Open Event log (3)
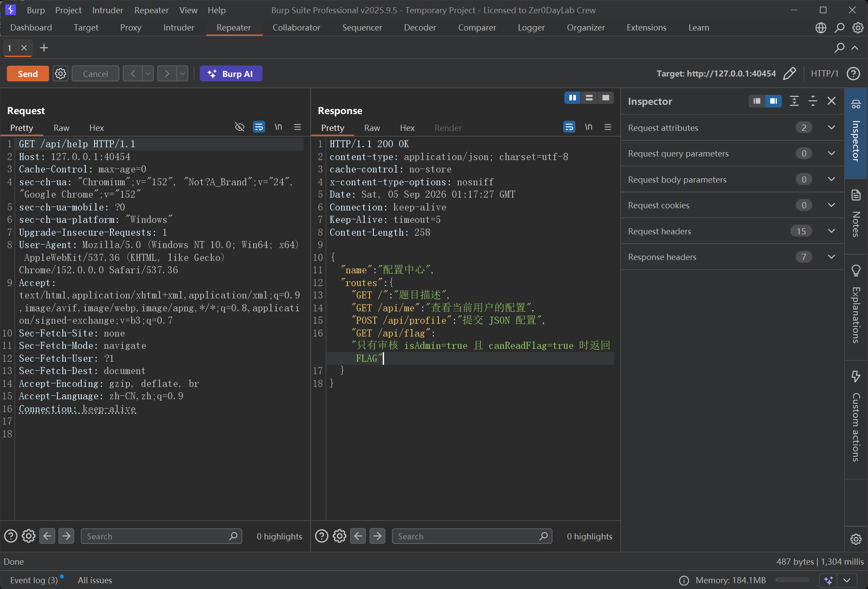 (x=34, y=580)
